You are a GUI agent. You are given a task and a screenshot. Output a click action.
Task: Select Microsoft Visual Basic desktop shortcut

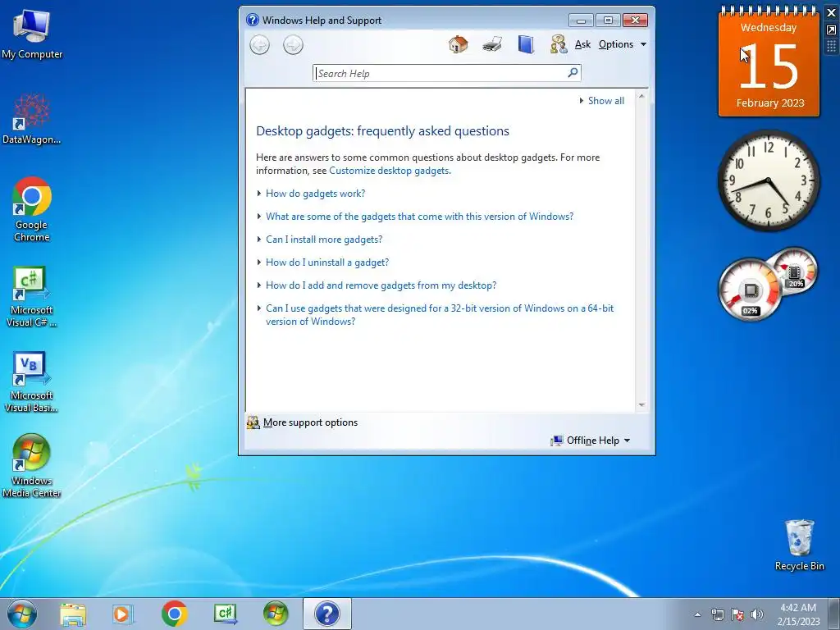[32, 382]
